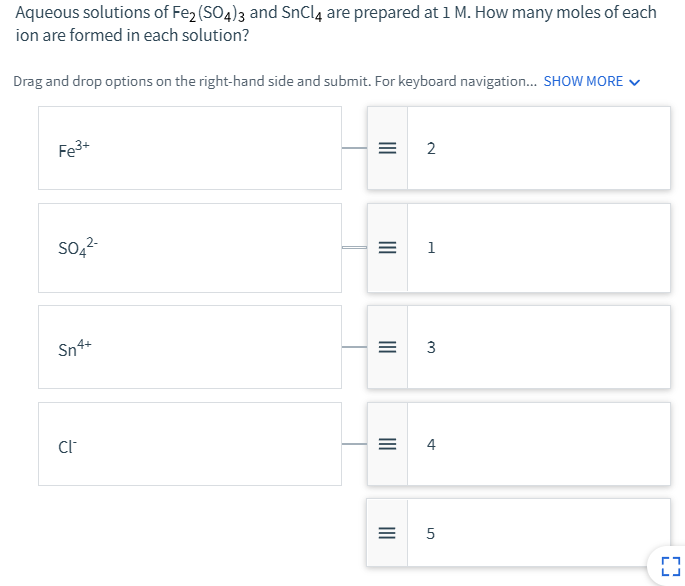Click drag handle icon beside option 1
The width and height of the screenshot is (685, 586).
pyautogui.click(x=388, y=248)
